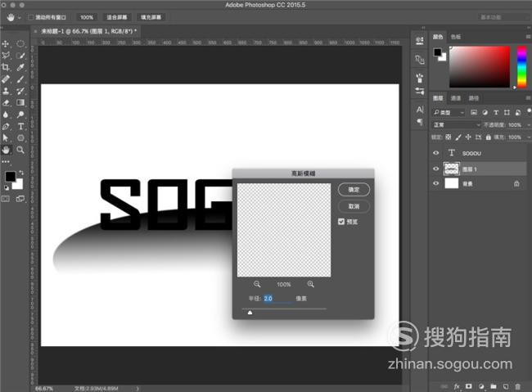Reset default foreground and background colors

[x=7, y=187]
